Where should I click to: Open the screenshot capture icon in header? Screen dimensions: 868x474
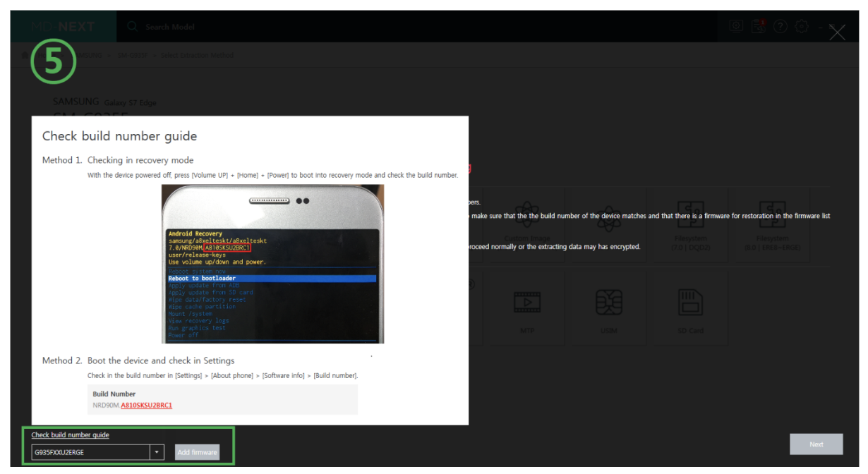pos(736,27)
